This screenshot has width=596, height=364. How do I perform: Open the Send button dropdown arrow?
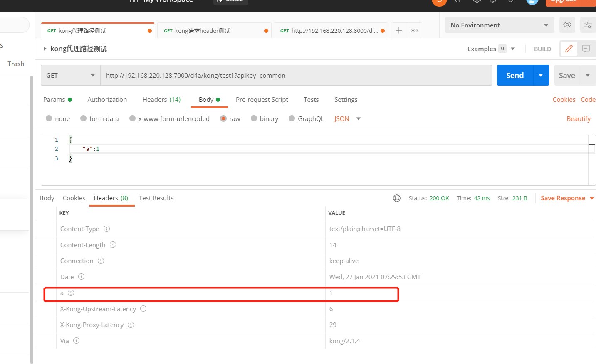click(x=541, y=75)
